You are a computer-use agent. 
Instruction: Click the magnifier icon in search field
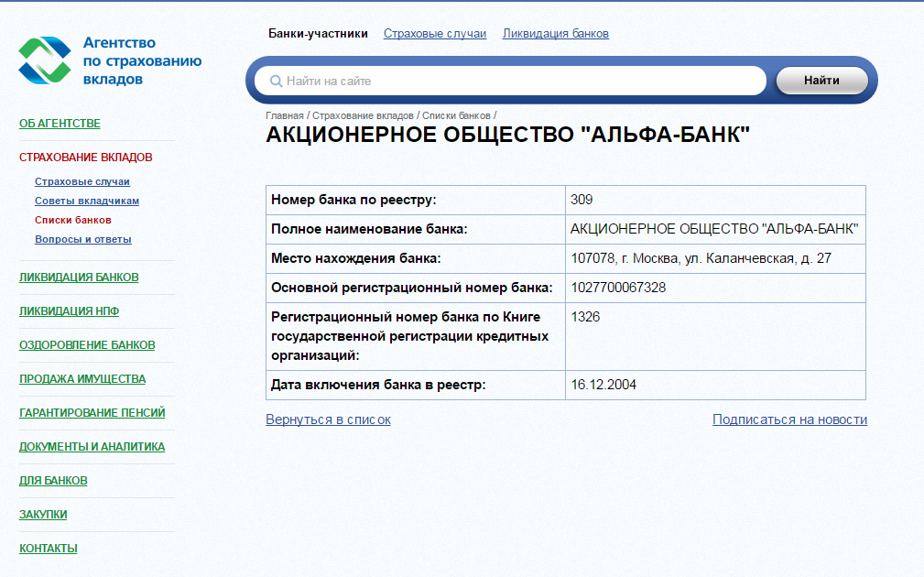[x=276, y=82]
